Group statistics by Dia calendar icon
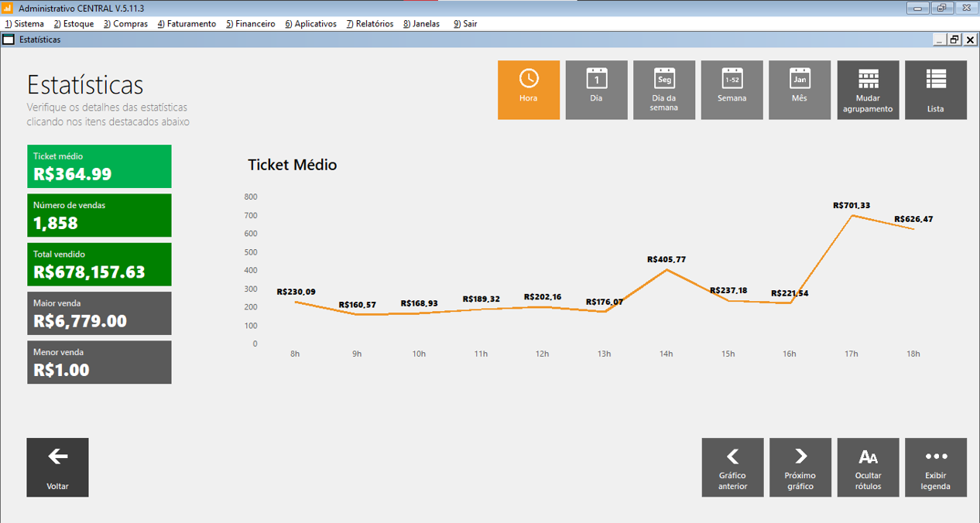Viewport: 980px width, 523px height. tap(596, 90)
